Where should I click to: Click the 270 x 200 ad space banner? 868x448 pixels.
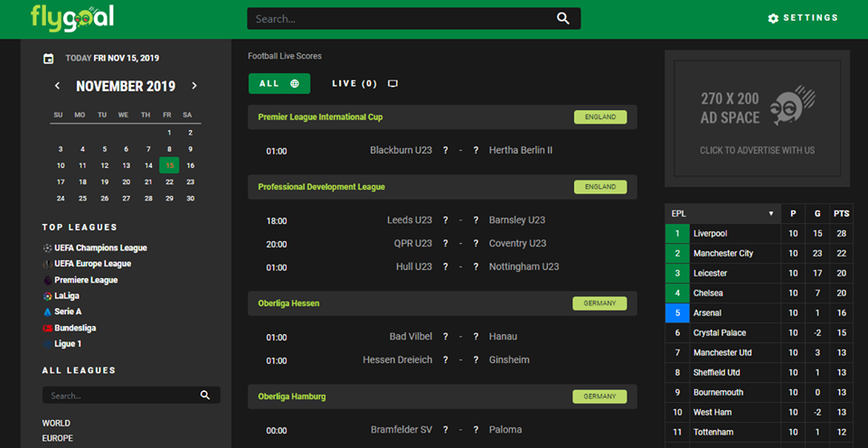coord(758,118)
